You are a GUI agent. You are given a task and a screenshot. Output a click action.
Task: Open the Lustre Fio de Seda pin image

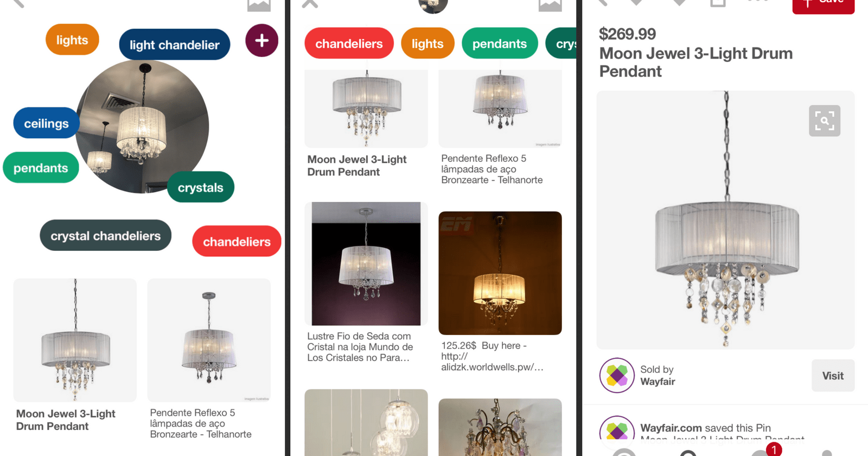(x=366, y=264)
